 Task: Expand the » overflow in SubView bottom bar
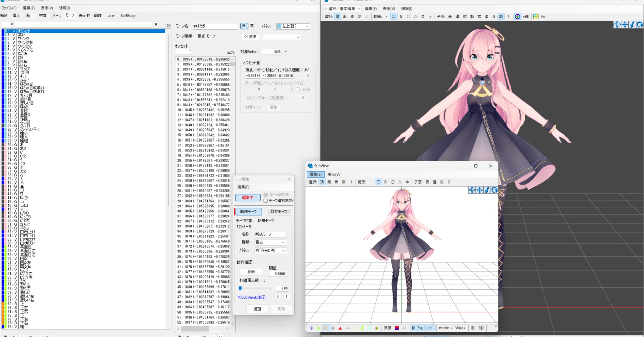coord(496,327)
